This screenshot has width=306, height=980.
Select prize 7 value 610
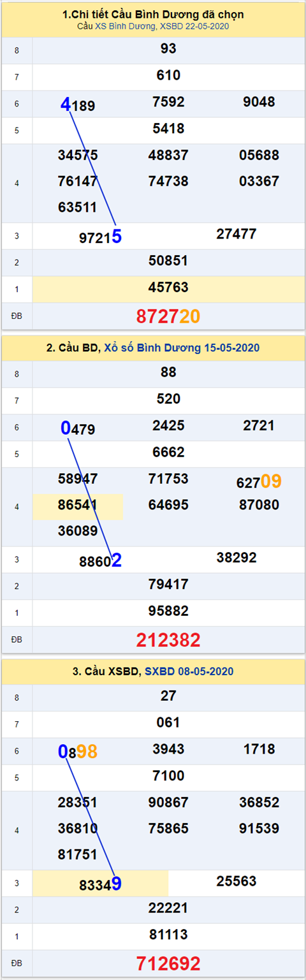168,75
